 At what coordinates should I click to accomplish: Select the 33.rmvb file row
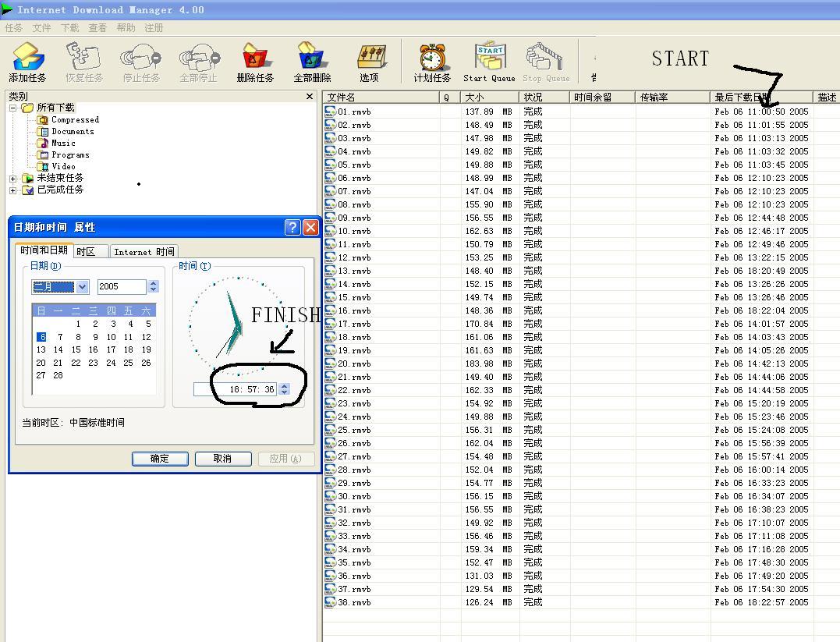(581, 536)
